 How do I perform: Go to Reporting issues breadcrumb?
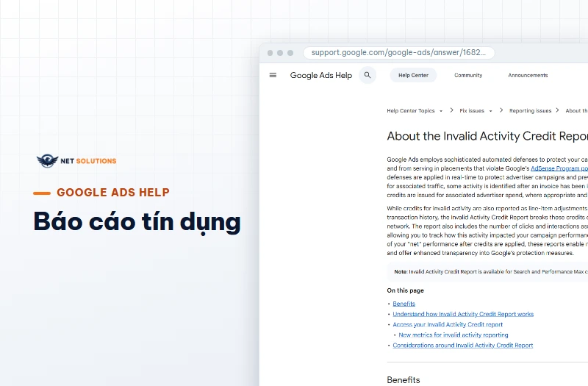[x=530, y=111]
